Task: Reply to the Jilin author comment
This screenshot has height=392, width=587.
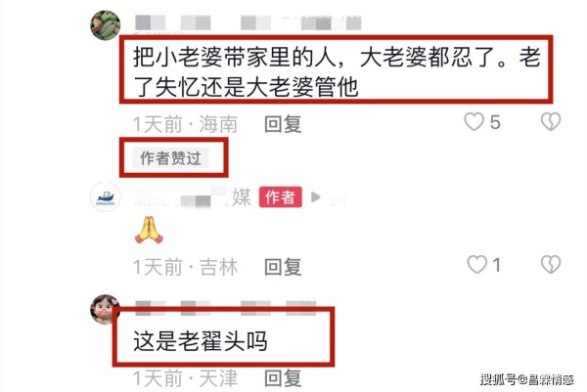Action: pos(283,267)
